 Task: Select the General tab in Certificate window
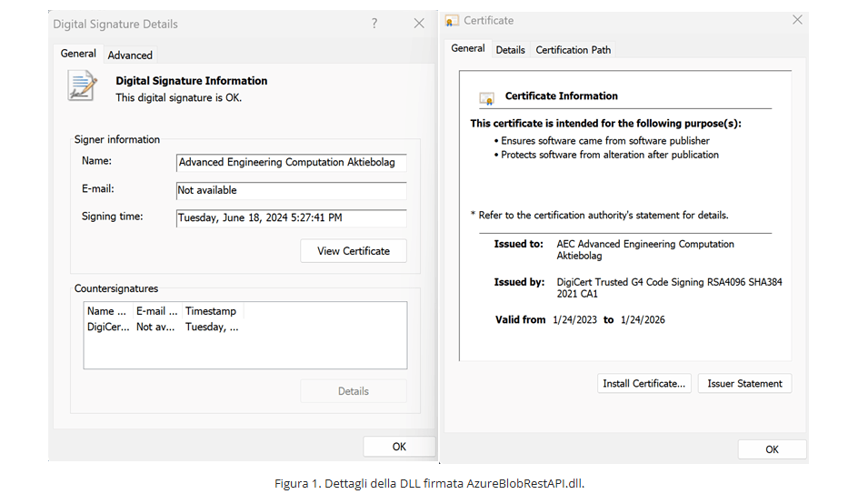(468, 48)
